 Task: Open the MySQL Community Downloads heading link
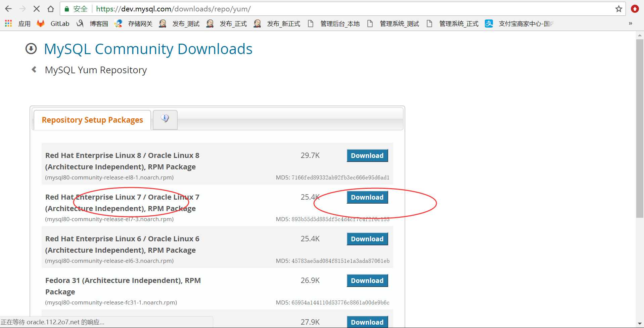(x=148, y=49)
